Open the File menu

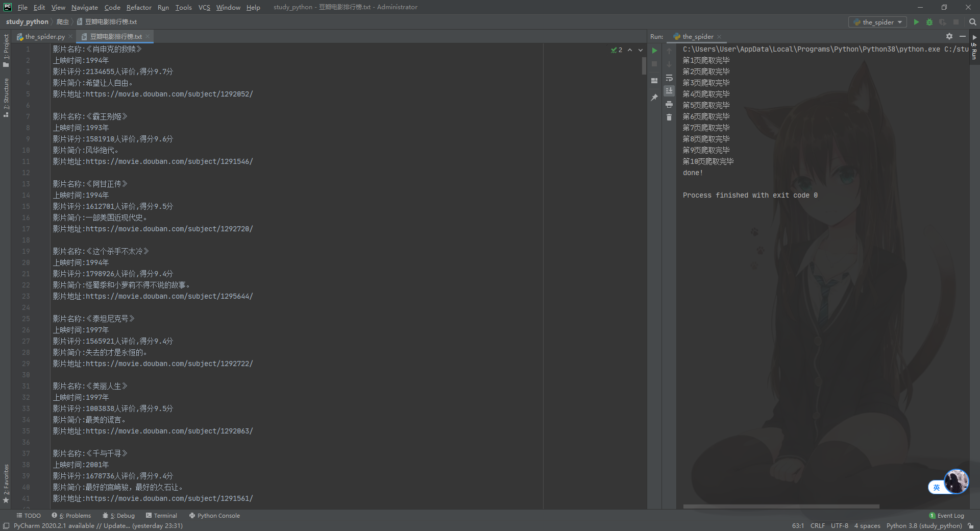22,7
